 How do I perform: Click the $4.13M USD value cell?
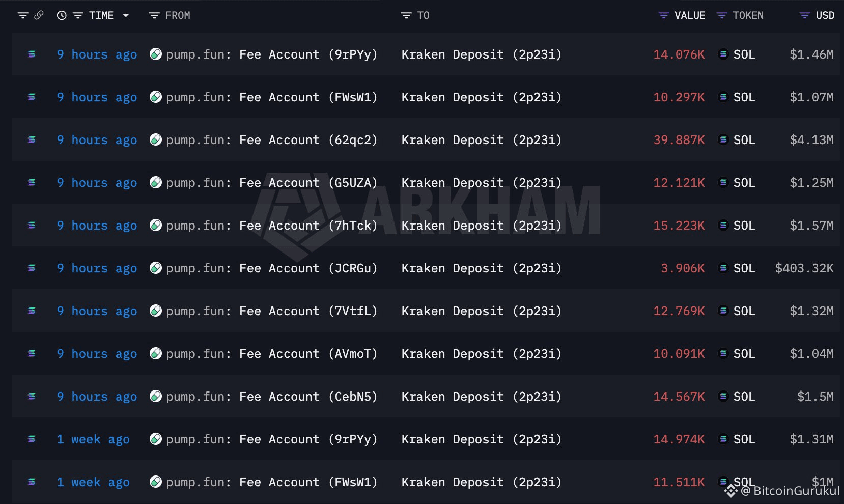point(811,140)
